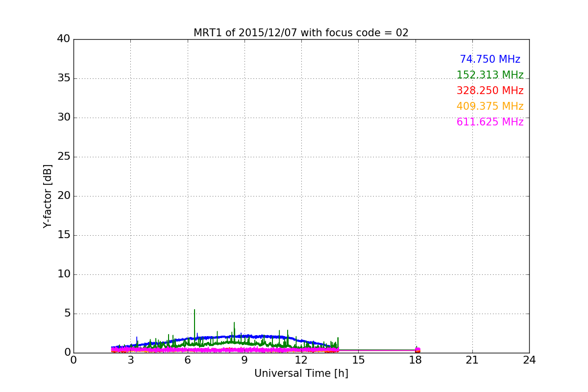Click the x-axis tick label 18

pyautogui.click(x=416, y=360)
